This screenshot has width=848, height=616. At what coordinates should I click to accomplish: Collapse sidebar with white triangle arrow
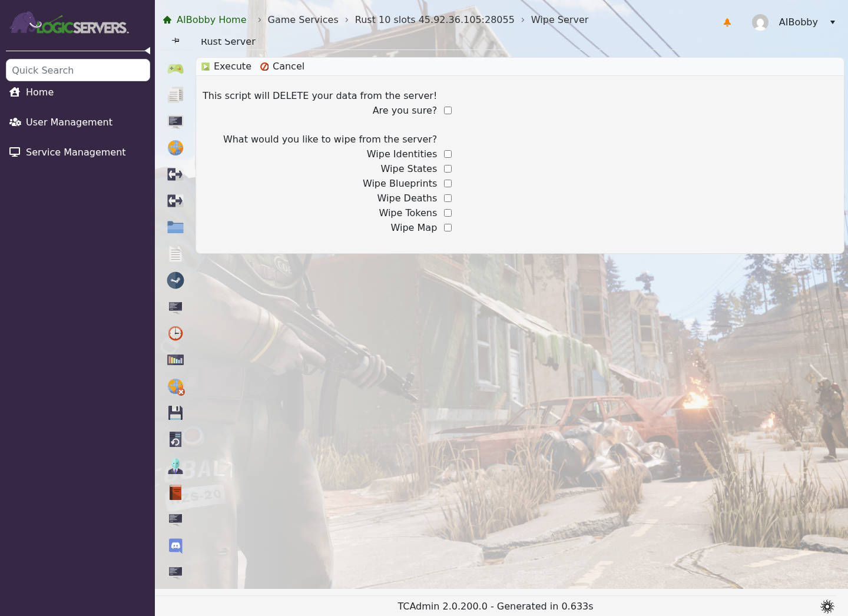(147, 51)
